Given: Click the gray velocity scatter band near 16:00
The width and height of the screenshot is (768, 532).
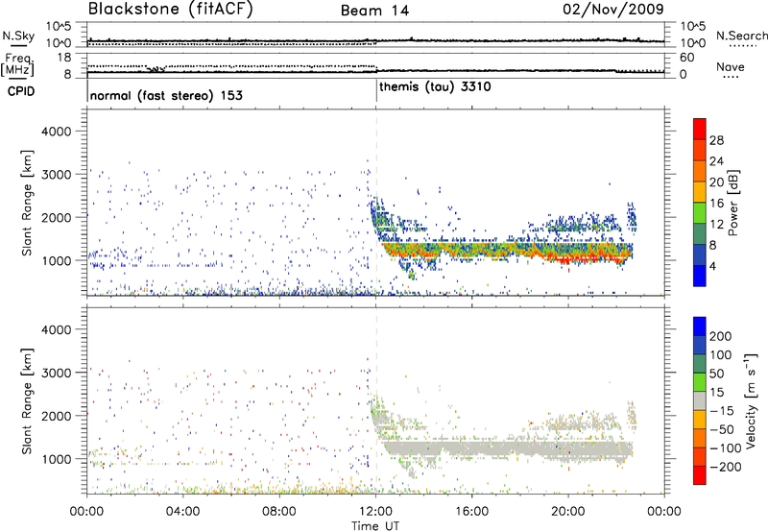Looking at the screenshot, I should click(471, 447).
